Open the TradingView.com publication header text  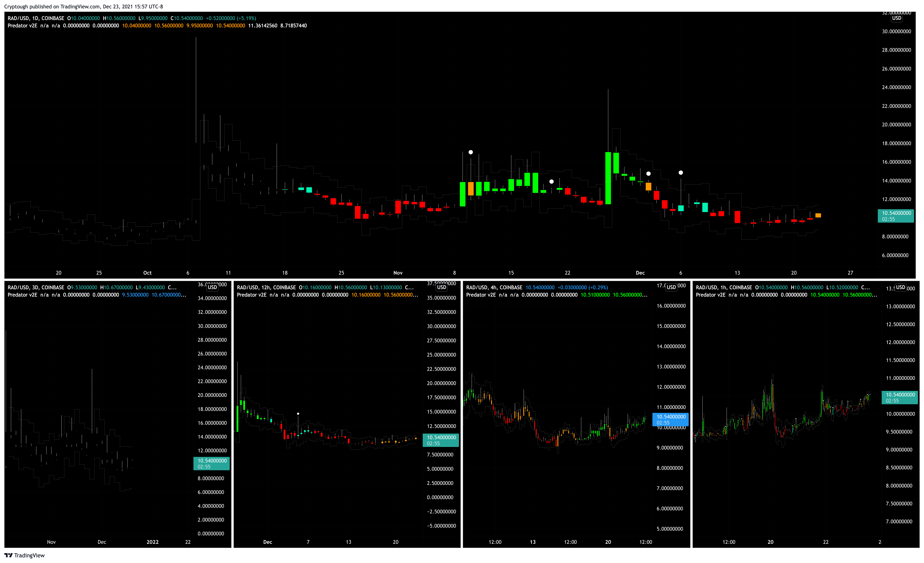83,6
